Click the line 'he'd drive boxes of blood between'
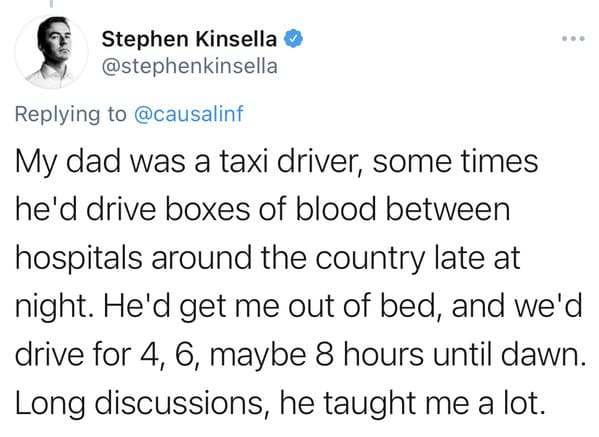 pyautogui.click(x=263, y=209)
